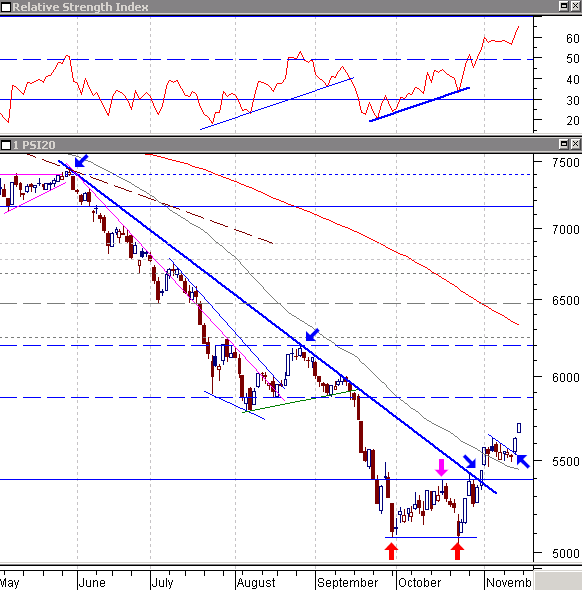Click the Relative Strength Index panel menu icon

6,7
